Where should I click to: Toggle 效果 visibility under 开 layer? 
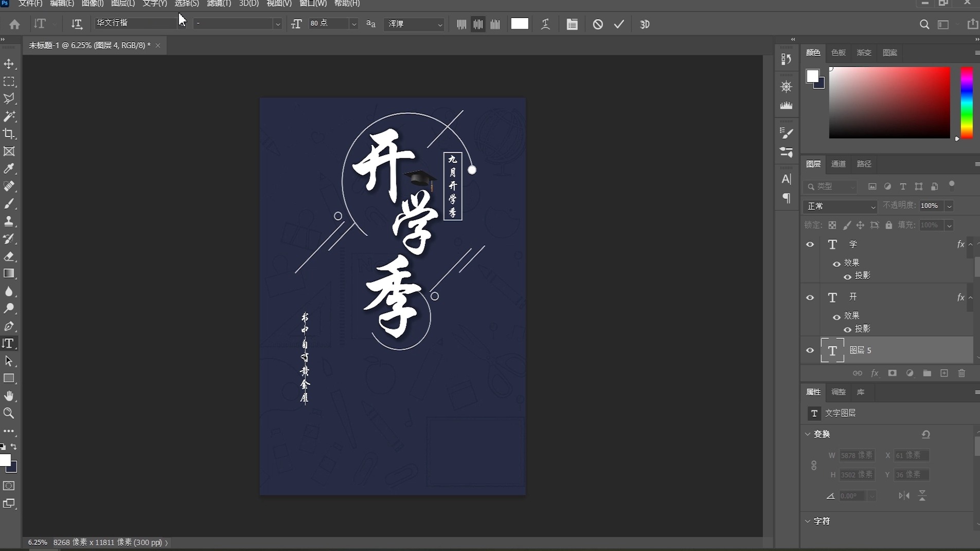[x=836, y=317]
